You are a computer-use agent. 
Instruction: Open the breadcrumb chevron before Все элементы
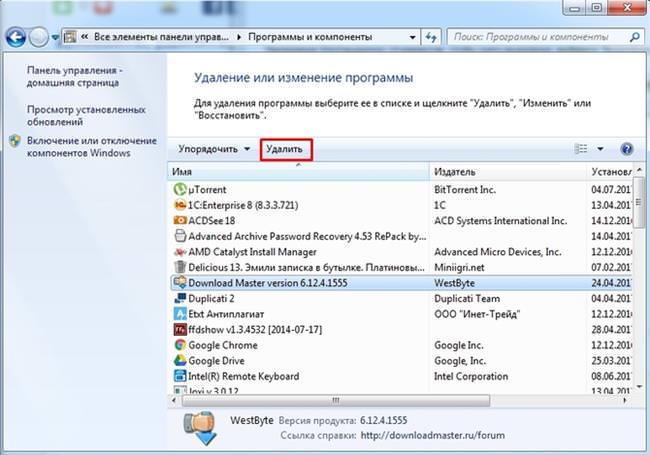(x=85, y=37)
